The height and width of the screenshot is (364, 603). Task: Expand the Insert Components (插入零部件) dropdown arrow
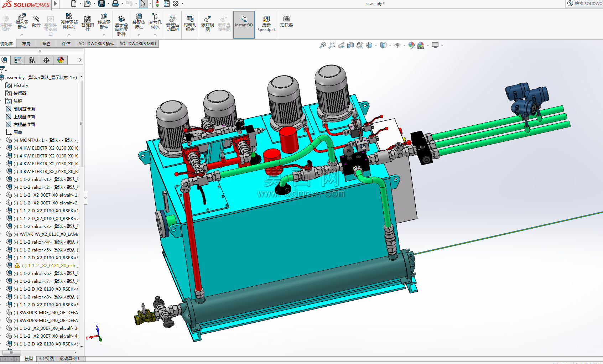[x=22, y=35]
